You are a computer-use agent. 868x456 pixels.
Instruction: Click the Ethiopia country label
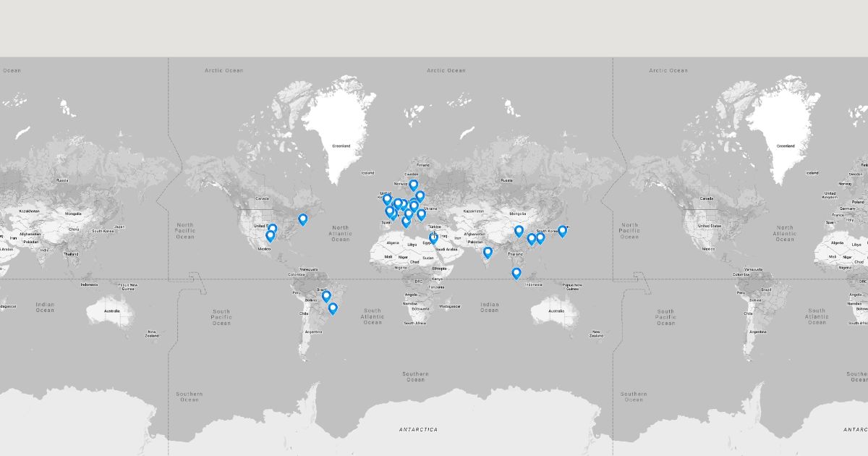439,268
